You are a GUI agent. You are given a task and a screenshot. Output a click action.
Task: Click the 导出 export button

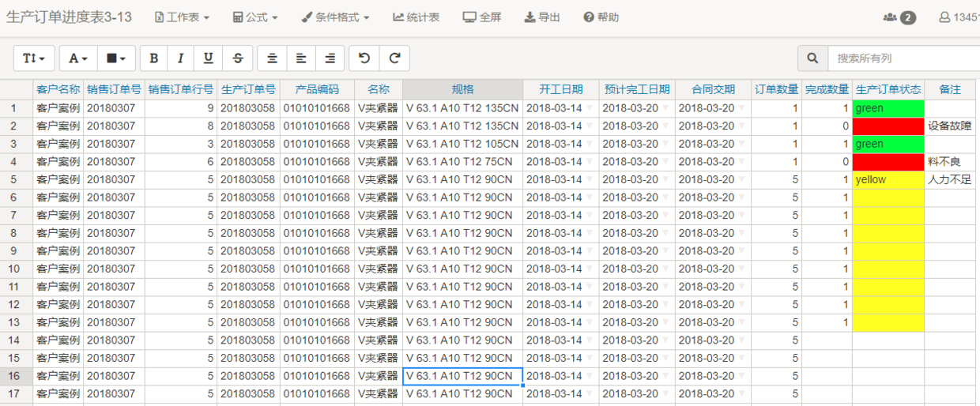542,17
